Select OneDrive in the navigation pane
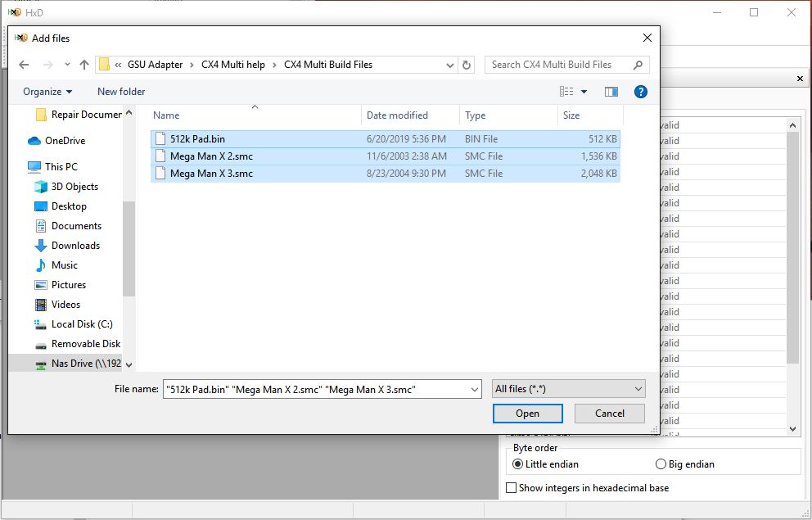This screenshot has width=812, height=520. (65, 141)
